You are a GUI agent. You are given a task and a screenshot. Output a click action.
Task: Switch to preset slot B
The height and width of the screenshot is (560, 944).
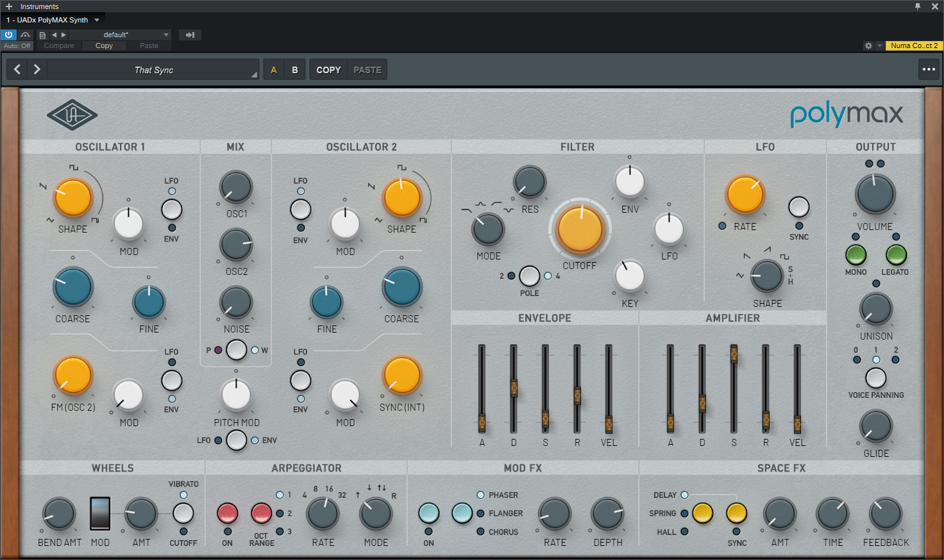point(295,70)
